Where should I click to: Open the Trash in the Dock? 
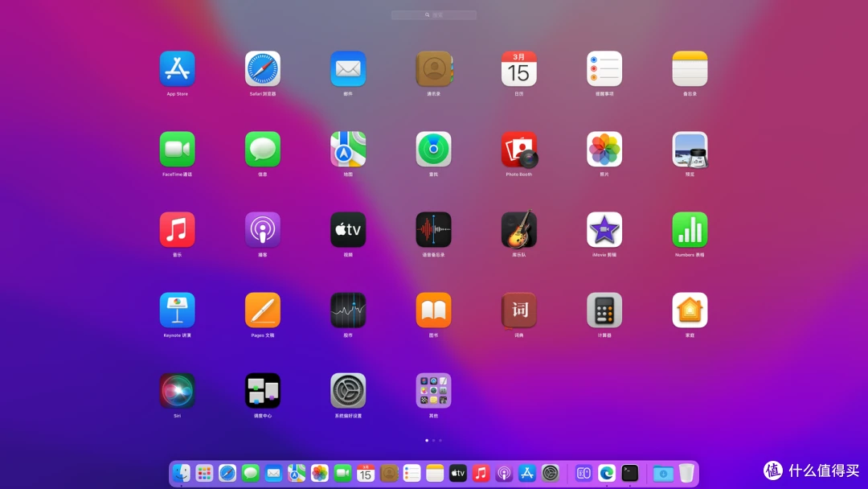[x=686, y=473]
